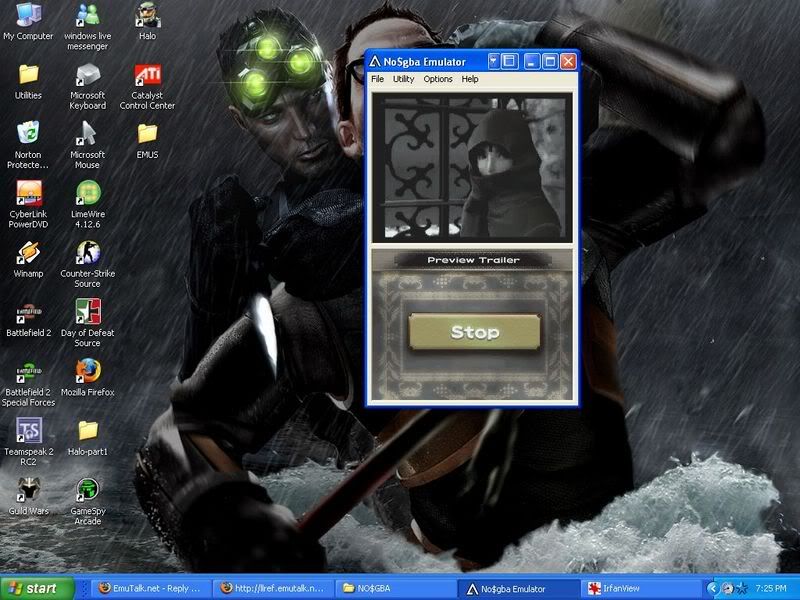Viewport: 800px width, 600px height.
Task: Switch to EmuTalk.net Reply taskbar window
Action: coord(153,589)
